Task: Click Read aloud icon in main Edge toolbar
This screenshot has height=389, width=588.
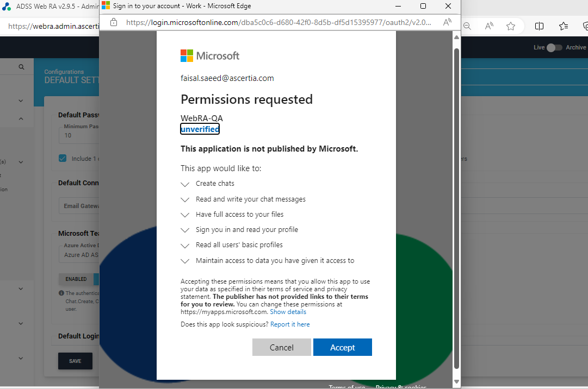Action: 489,26
